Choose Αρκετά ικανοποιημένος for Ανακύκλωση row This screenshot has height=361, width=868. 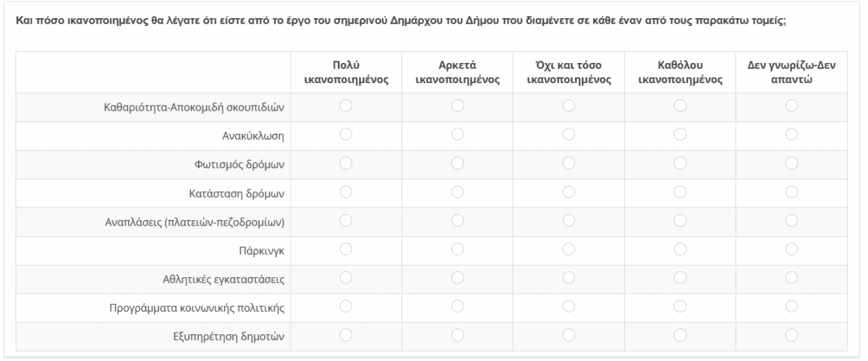tap(456, 135)
